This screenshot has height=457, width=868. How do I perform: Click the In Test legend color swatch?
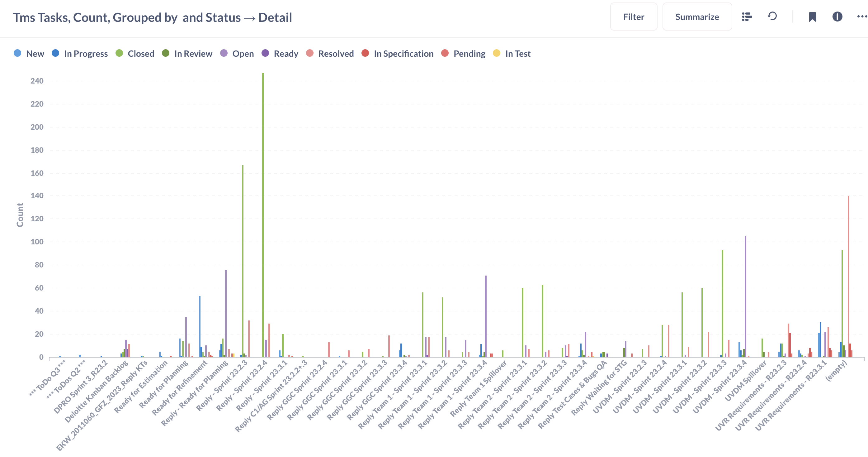[x=497, y=53]
